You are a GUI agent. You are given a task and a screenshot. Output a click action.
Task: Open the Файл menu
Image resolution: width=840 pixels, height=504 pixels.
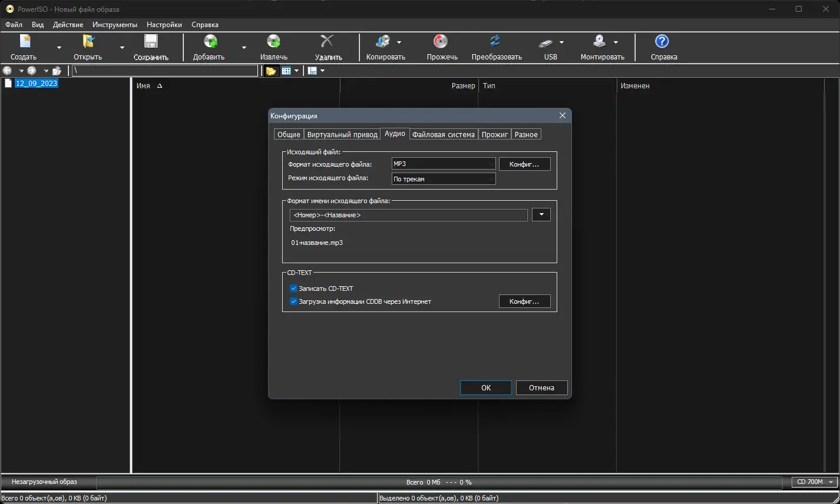[x=14, y=25]
